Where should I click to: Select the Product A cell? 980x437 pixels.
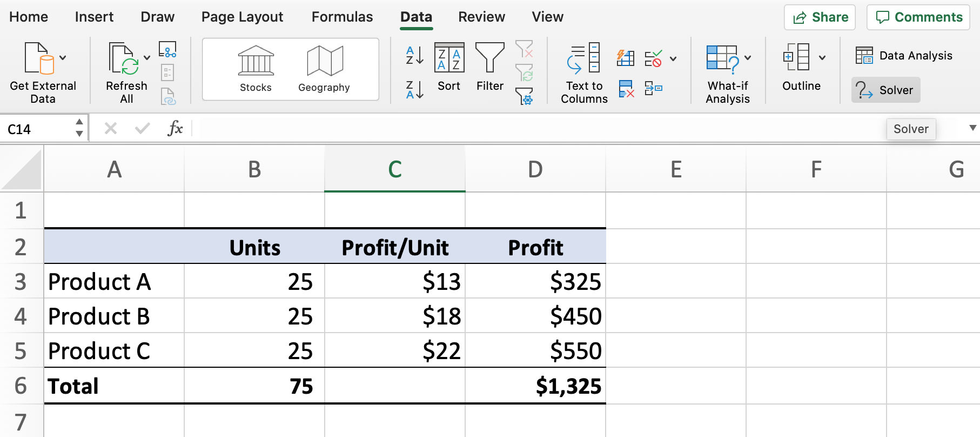pos(114,281)
